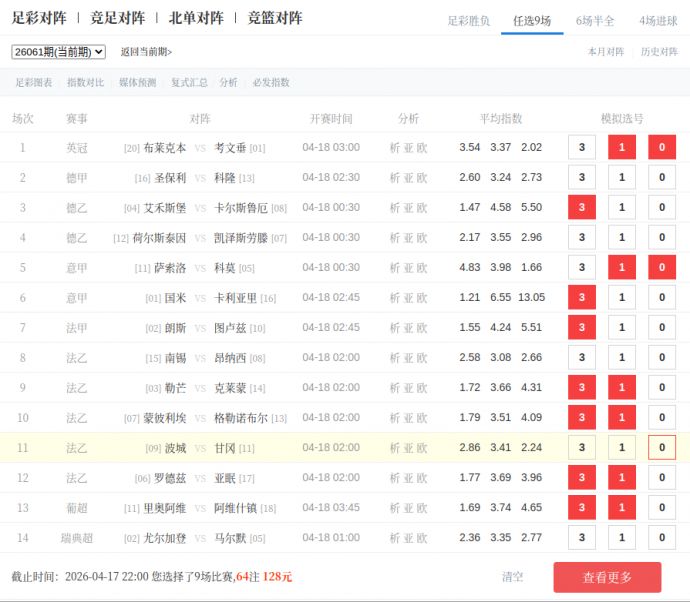Switch to the 足彩胜负 tab
This screenshot has width=690, height=602.
(468, 20)
